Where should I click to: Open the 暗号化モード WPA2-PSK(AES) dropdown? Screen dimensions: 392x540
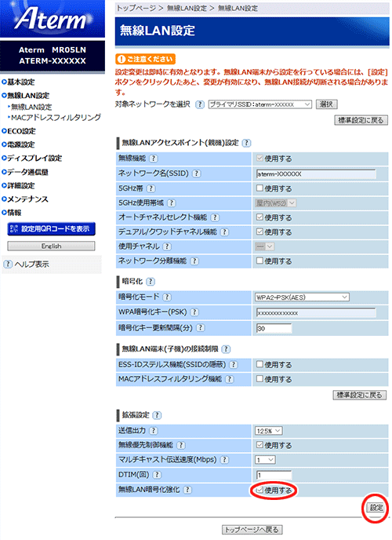click(303, 297)
